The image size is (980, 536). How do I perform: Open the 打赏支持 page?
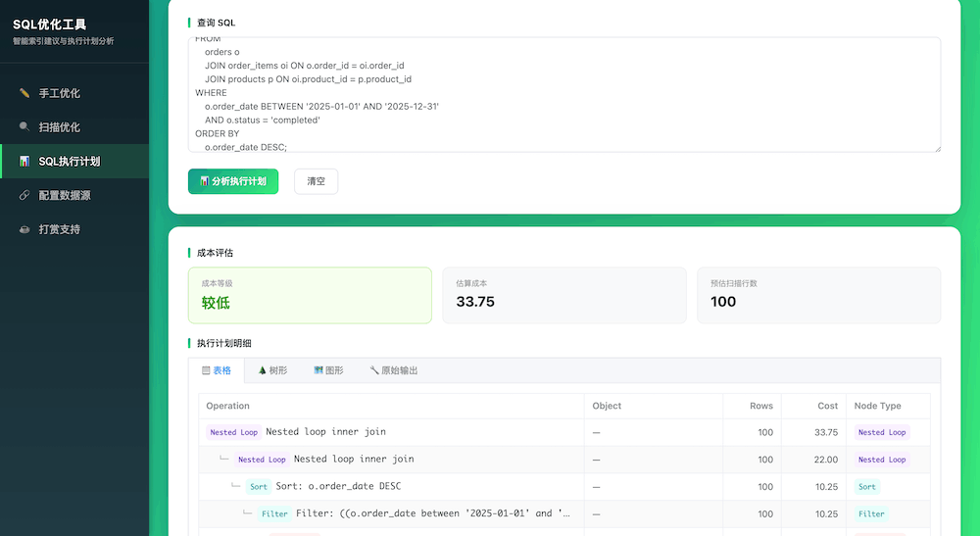(75, 229)
